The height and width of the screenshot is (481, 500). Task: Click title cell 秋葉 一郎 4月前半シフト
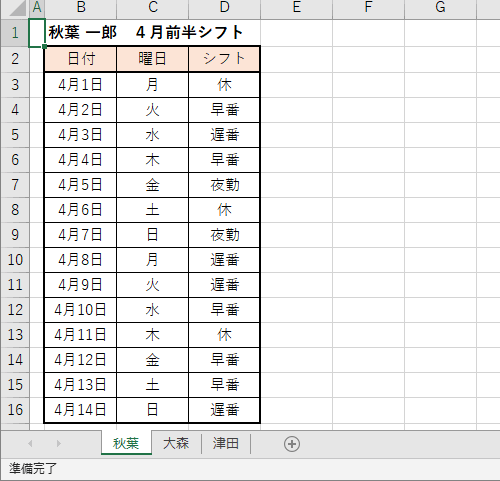pyautogui.click(x=146, y=33)
